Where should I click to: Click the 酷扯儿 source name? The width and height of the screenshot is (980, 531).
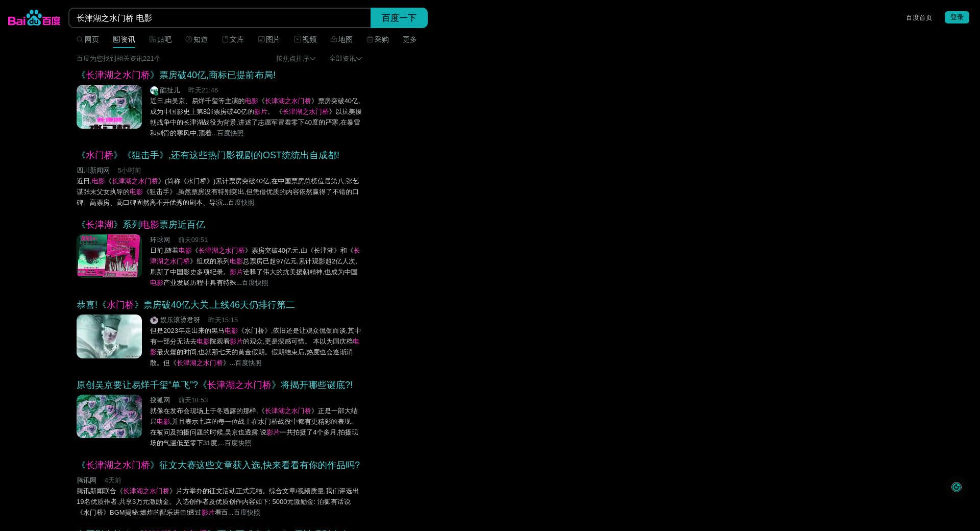pos(170,90)
